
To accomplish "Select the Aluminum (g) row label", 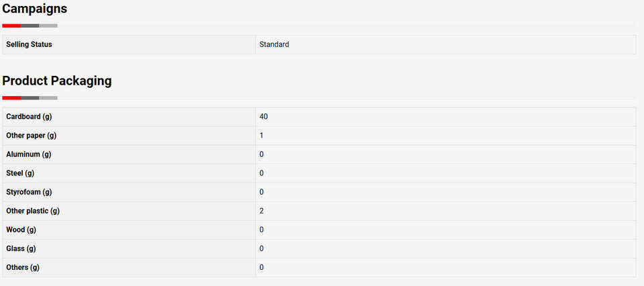I will click(x=29, y=154).
